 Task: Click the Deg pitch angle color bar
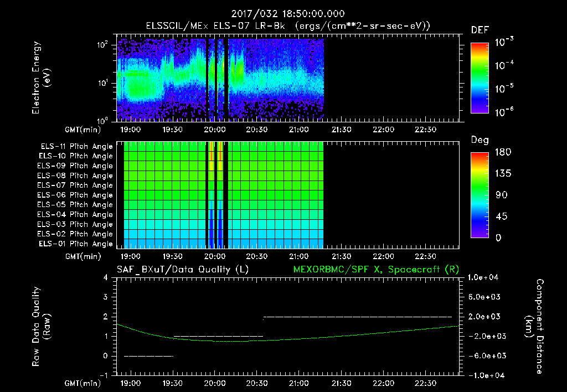478,195
